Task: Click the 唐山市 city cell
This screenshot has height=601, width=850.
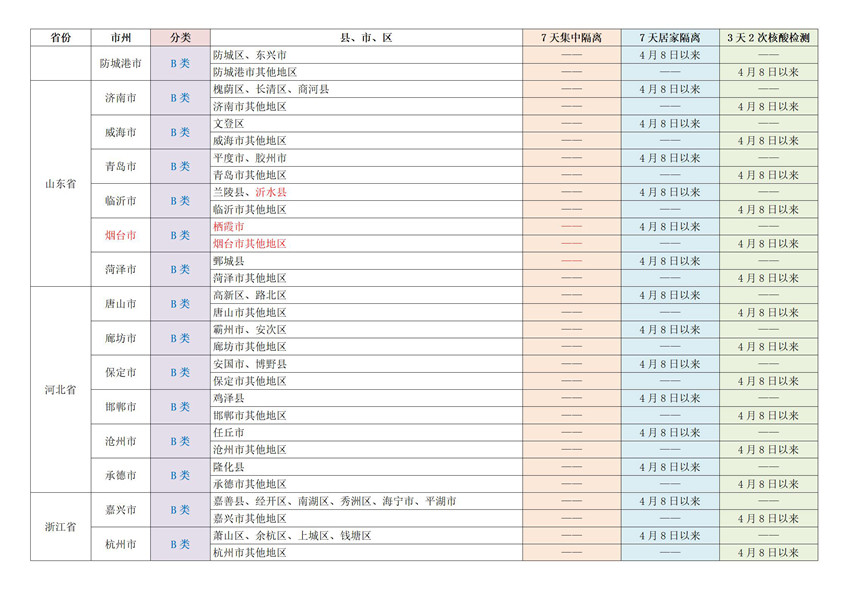Action: 120,304
